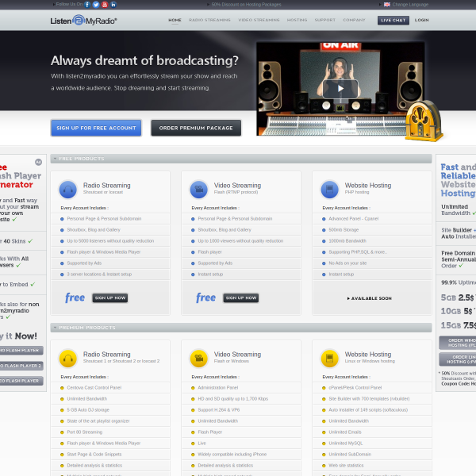Click the premium Radio Streaming card title
476x476 pixels.
point(107,355)
